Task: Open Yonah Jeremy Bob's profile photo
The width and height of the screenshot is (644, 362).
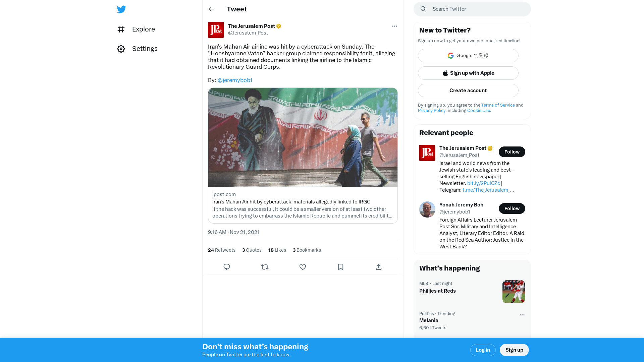Action: pyautogui.click(x=427, y=209)
